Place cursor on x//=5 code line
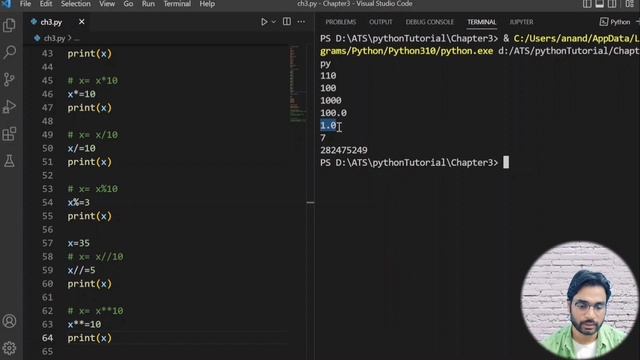The image size is (640, 360). [x=81, y=270]
